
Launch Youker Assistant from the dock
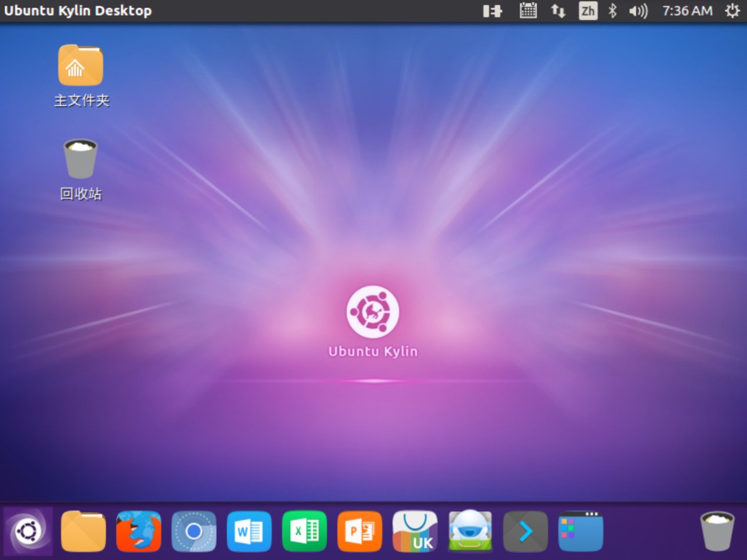[x=470, y=531]
